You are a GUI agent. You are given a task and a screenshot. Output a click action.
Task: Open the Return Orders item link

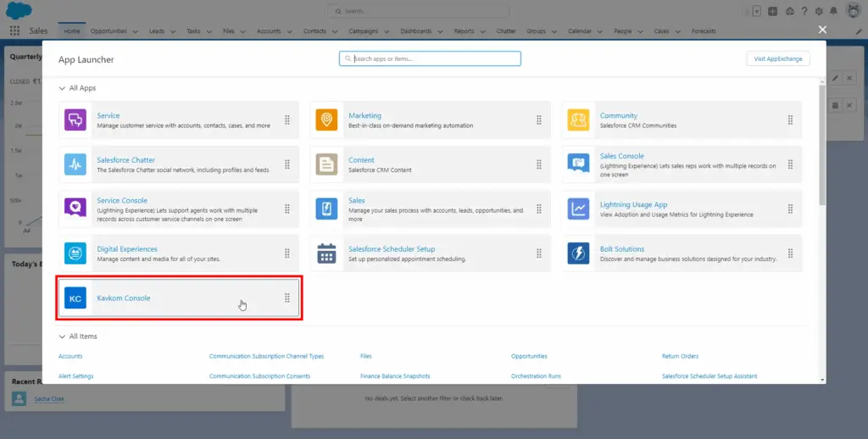680,356
